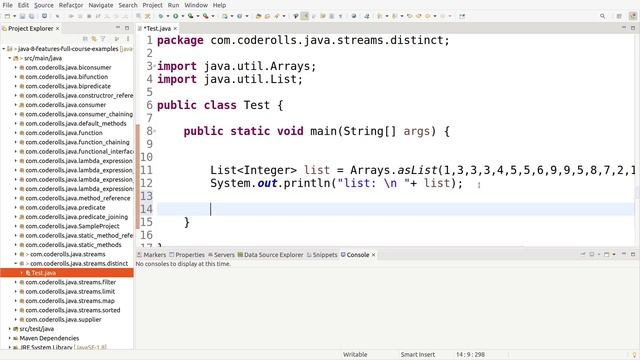Select com.coderolls.java.streams.filter package
640x360 pixels.
point(71,282)
